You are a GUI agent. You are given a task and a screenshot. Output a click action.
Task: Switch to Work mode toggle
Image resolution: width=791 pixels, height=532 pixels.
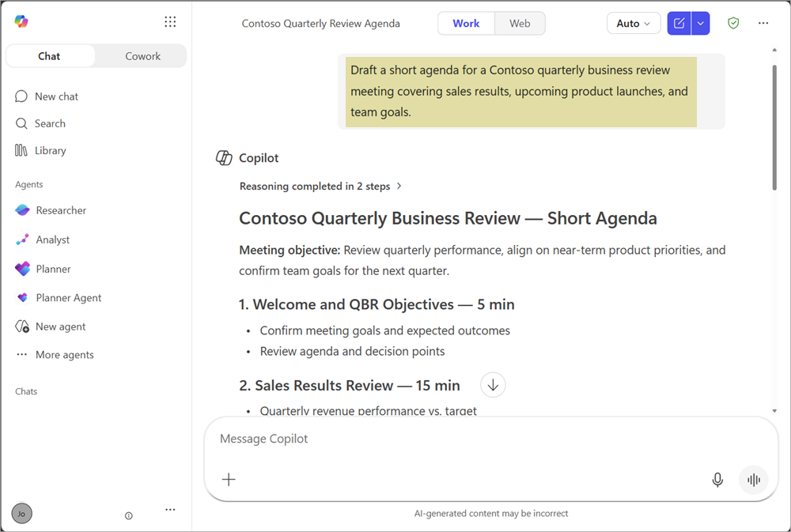click(x=466, y=23)
